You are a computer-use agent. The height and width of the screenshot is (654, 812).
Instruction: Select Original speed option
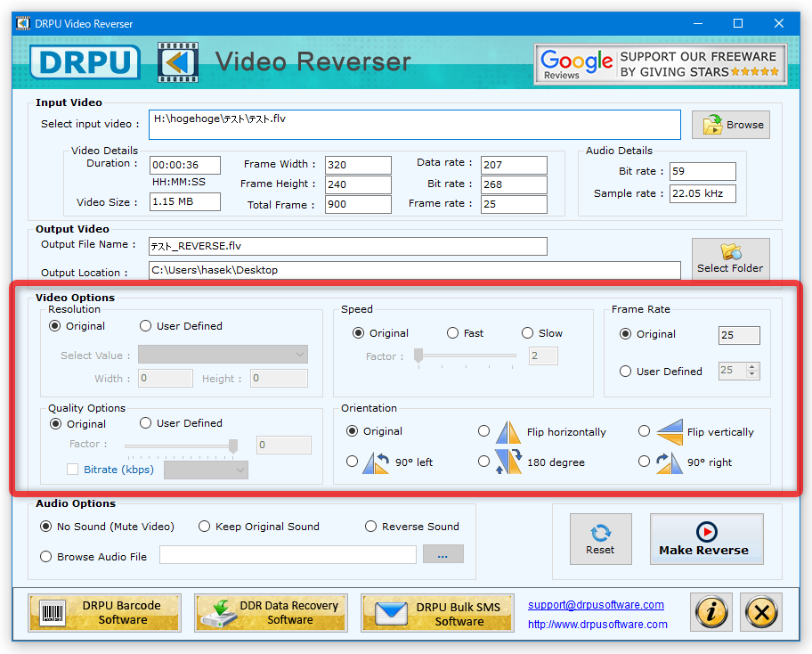(358, 333)
